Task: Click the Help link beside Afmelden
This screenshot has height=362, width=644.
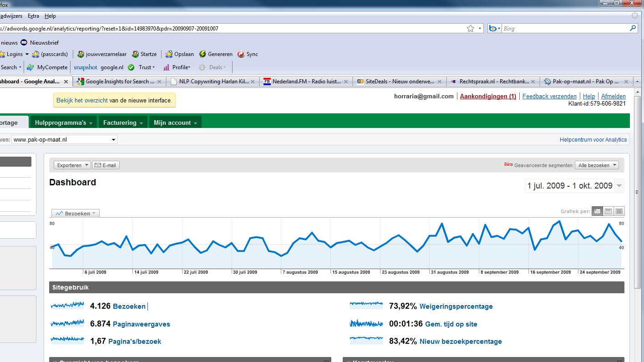Action: tap(589, 96)
